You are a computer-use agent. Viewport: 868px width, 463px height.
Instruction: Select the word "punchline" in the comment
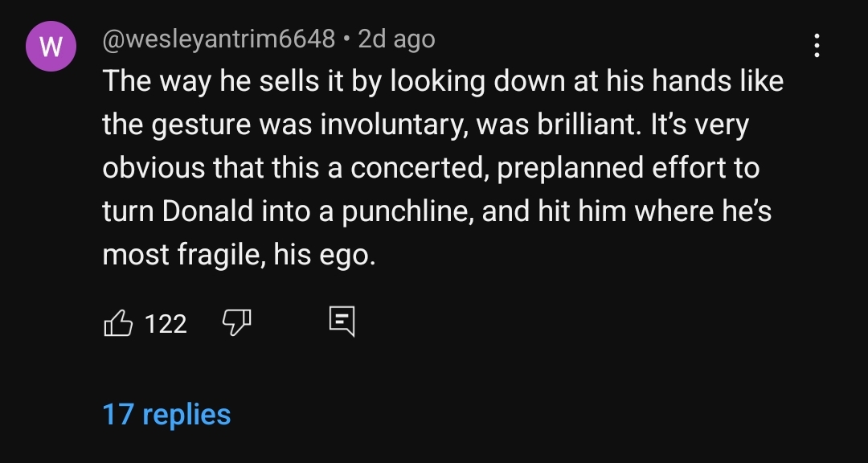(407, 213)
